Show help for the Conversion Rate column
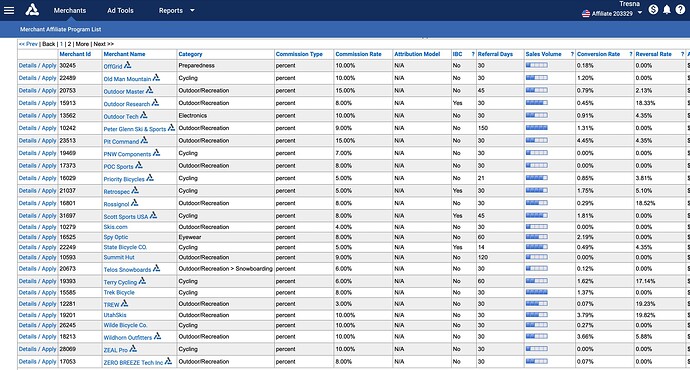Viewport: 690px width, 370px height. point(631,54)
